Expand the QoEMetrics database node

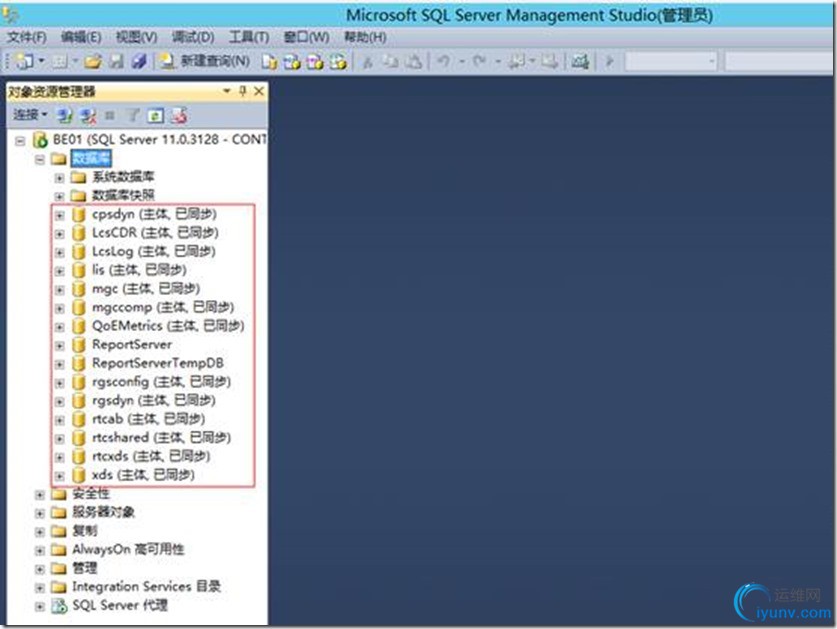(59, 327)
